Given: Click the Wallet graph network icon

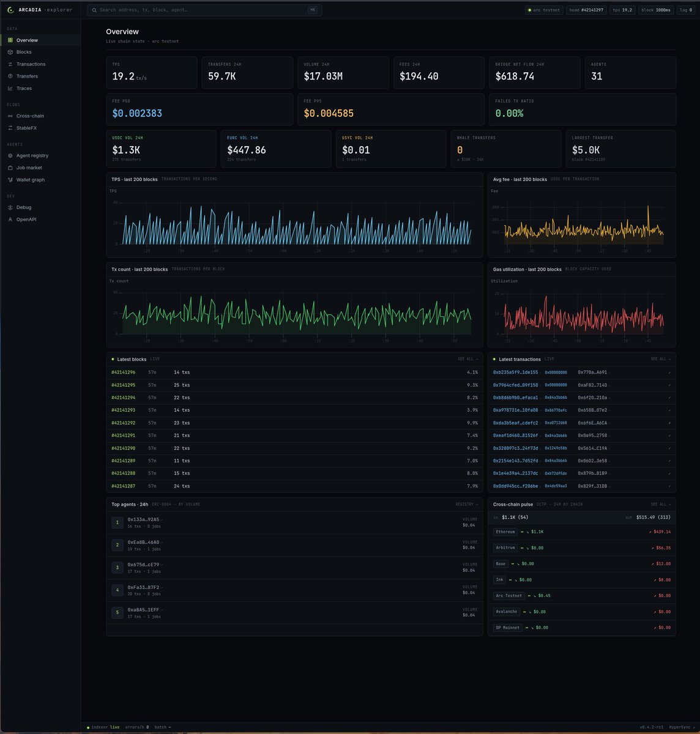Looking at the screenshot, I should tap(10, 180).
